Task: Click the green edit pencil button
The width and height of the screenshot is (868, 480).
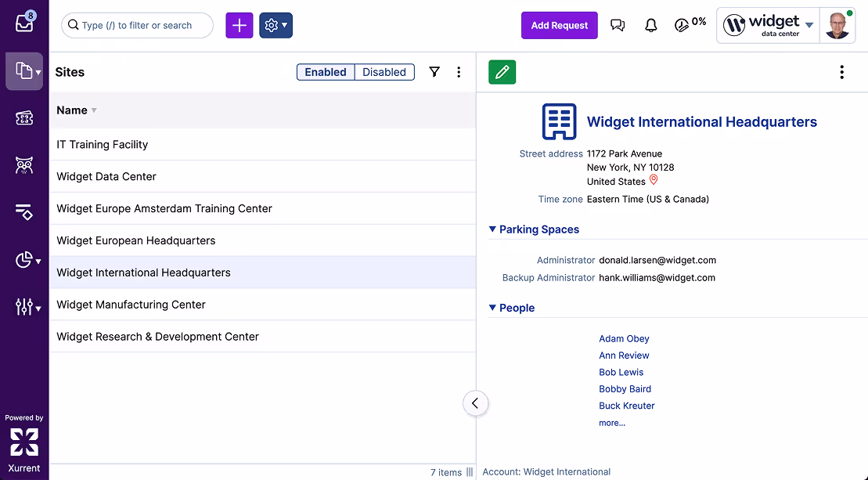Action: (502, 71)
